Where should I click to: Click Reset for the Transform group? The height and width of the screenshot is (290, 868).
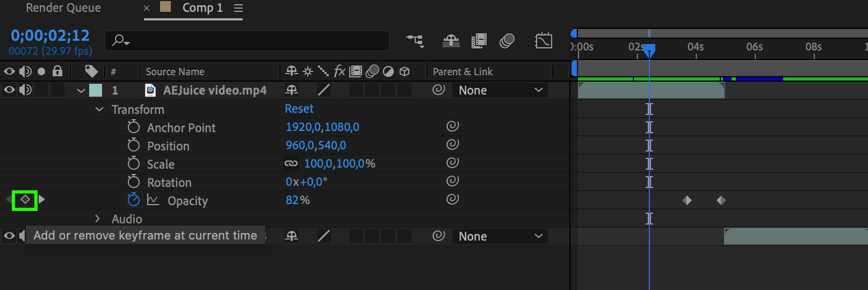pyautogui.click(x=299, y=108)
